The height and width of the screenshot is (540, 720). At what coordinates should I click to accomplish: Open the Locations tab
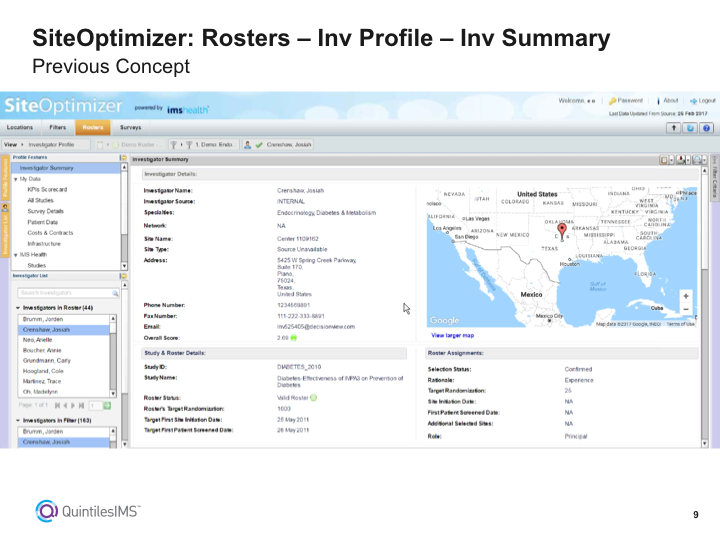[x=20, y=127]
